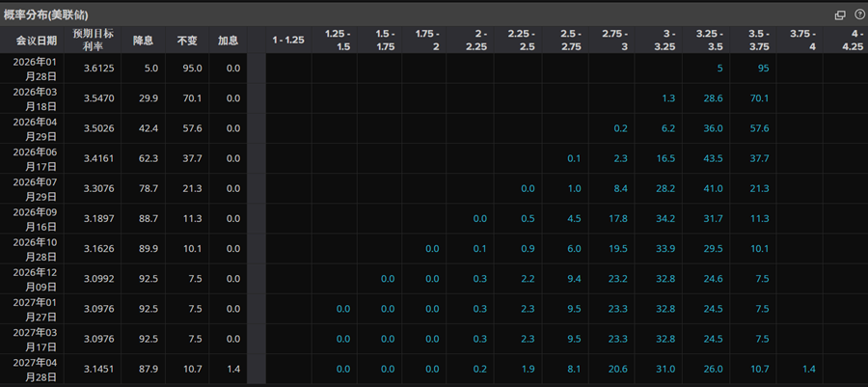Screen dimensions: 868x387
Task: Select the 2027年04月28日 meeting date row
Action: pyautogui.click(x=35, y=369)
